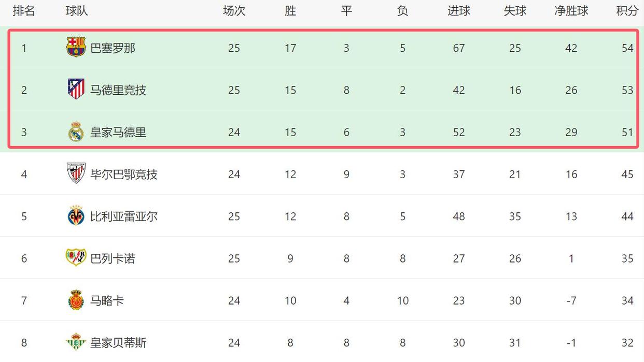
Task: Click the Mallorca crest icon
Action: click(x=76, y=300)
